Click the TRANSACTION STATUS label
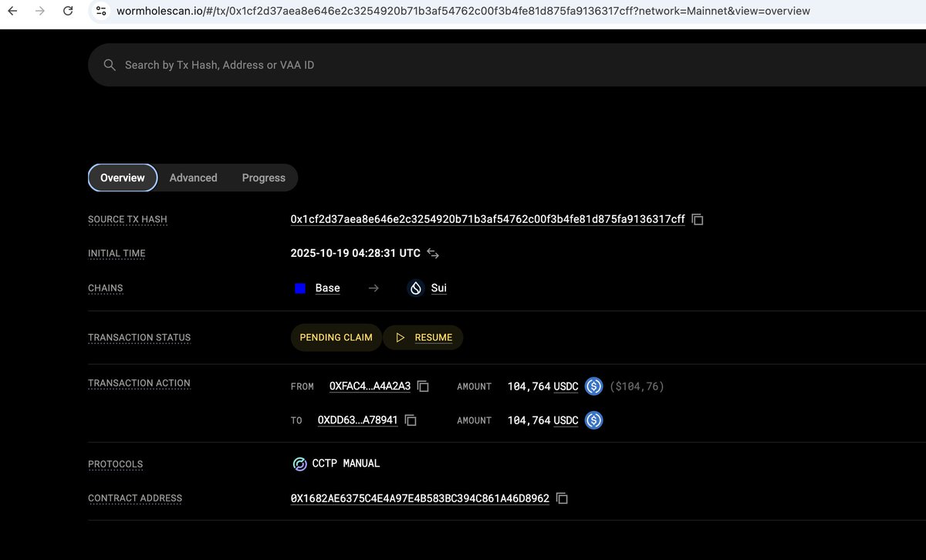Image resolution: width=926 pixels, height=560 pixels. [x=139, y=338]
